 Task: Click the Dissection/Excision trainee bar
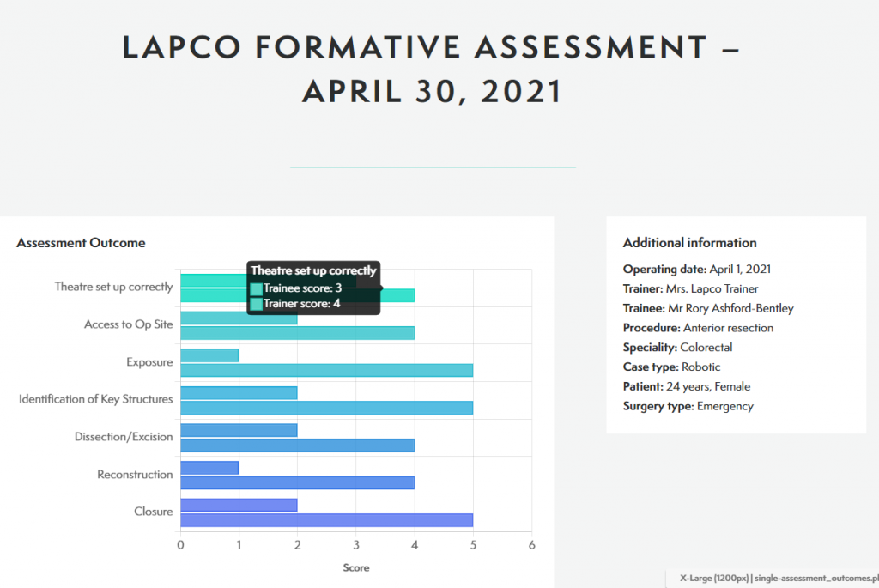point(239,430)
